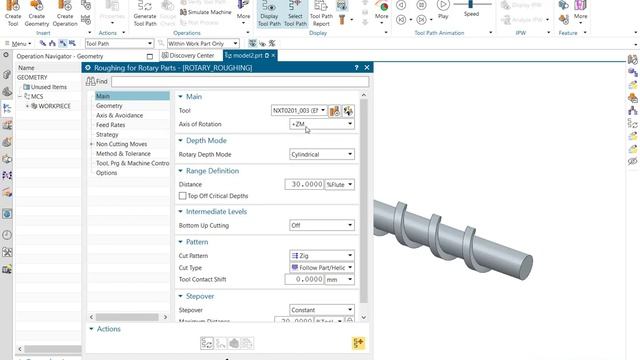
Task: Click the Create Tool ribbon icon
Action: (13, 13)
